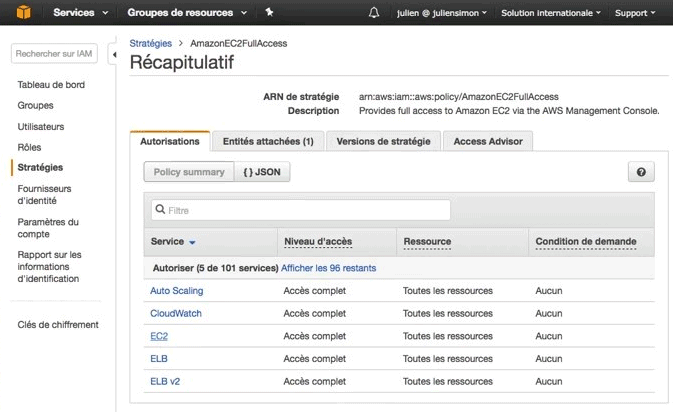Click Toutes les ressources in CloudWatch row
The image size is (673, 412).
point(448,313)
